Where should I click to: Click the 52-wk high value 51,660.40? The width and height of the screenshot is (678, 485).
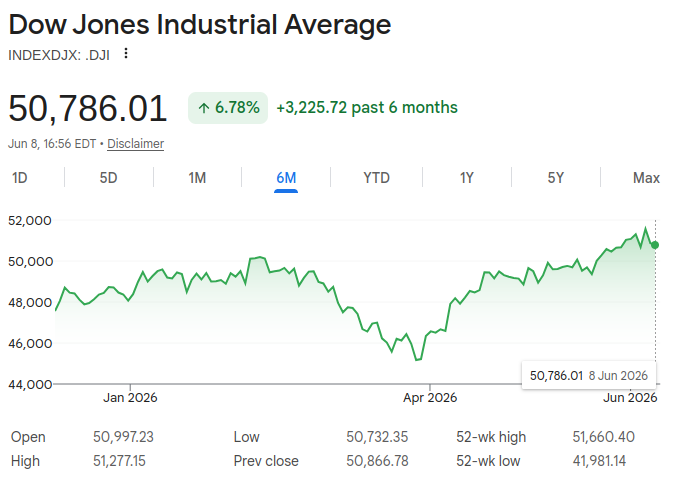[604, 437]
